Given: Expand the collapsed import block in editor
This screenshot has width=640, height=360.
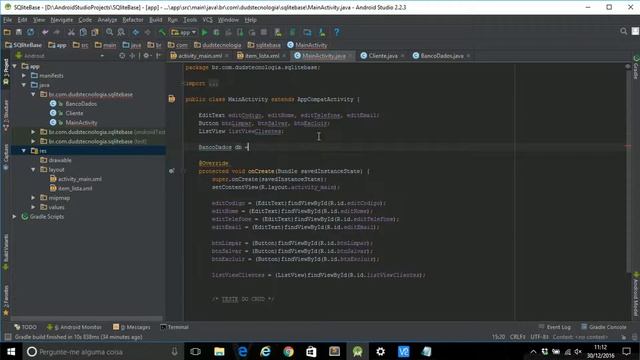Looking at the screenshot, I should click(213, 83).
